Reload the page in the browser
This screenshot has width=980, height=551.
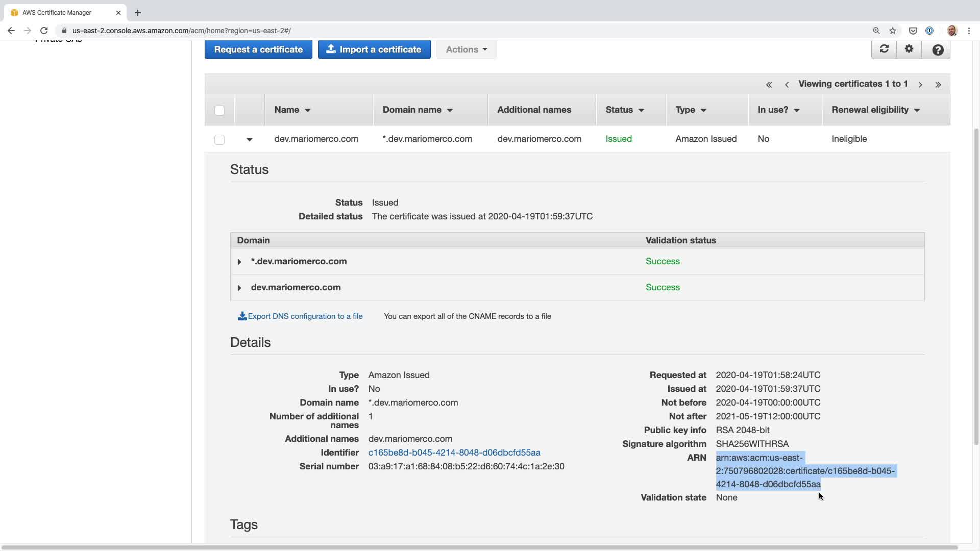[x=44, y=31]
